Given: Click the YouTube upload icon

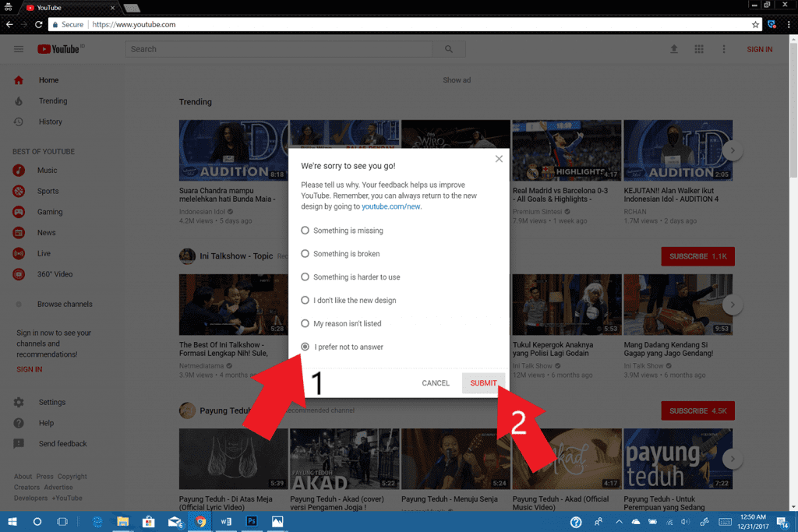Looking at the screenshot, I should pos(674,49).
